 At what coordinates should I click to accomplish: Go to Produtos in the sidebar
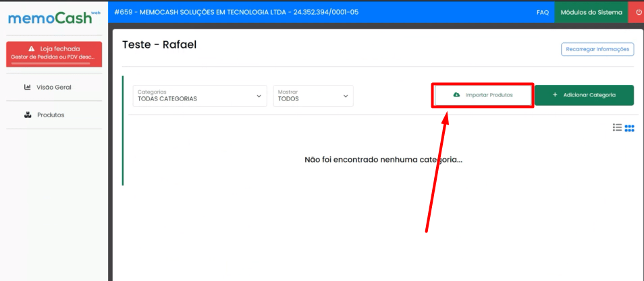coord(51,115)
